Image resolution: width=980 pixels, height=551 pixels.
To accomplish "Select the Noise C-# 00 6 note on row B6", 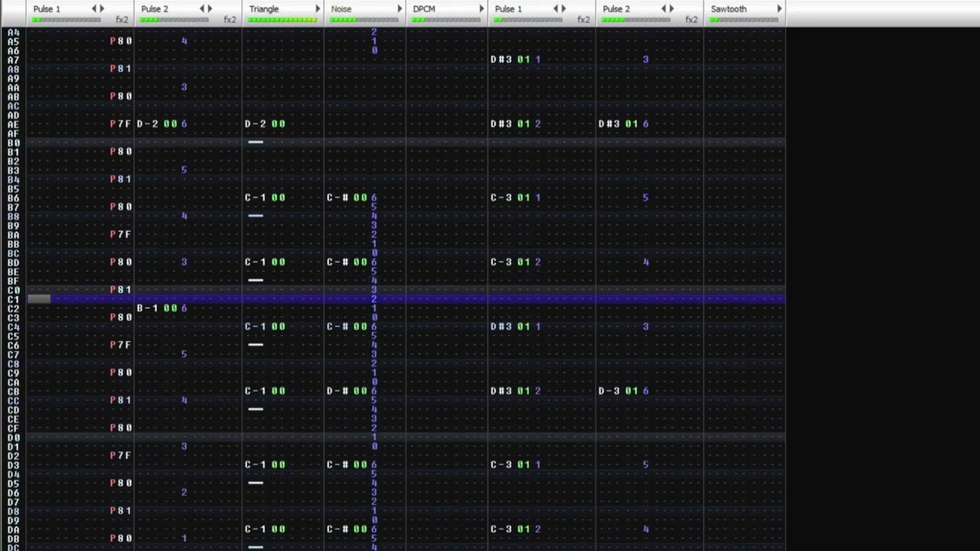I will tap(351, 197).
